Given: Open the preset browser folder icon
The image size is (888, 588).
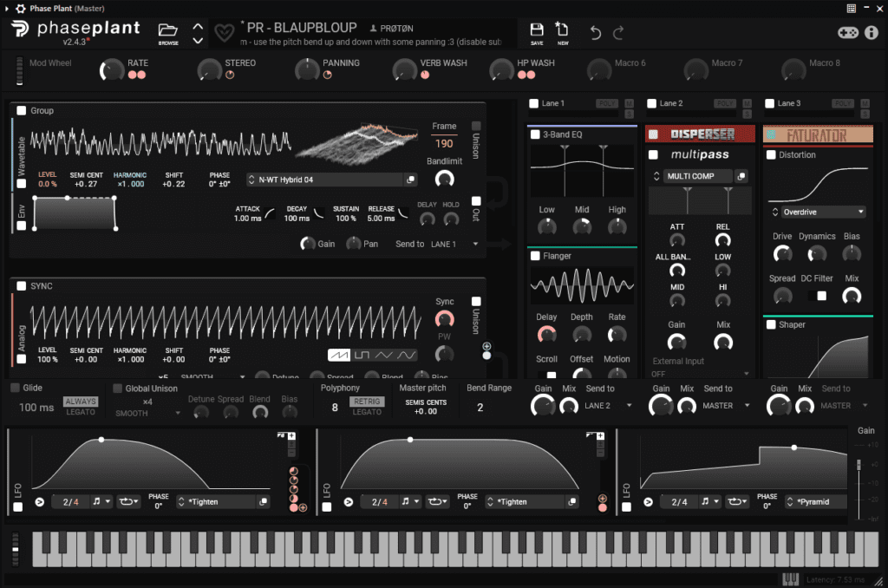Looking at the screenshot, I should click(167, 30).
